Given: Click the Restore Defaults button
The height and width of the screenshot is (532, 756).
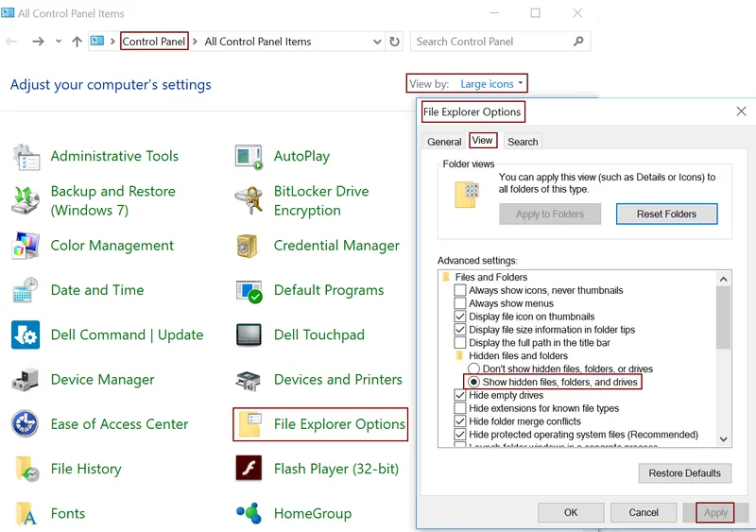Looking at the screenshot, I should click(x=684, y=473).
